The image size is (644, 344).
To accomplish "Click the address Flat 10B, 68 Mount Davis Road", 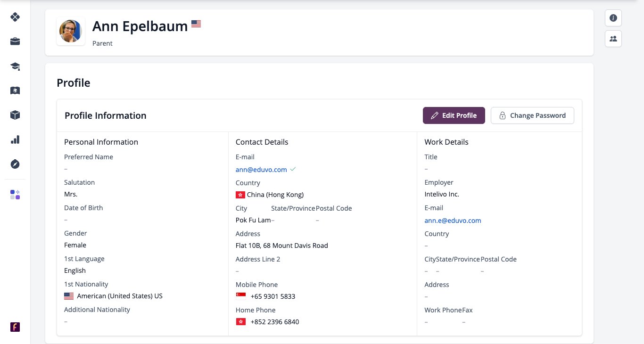I will [282, 246].
